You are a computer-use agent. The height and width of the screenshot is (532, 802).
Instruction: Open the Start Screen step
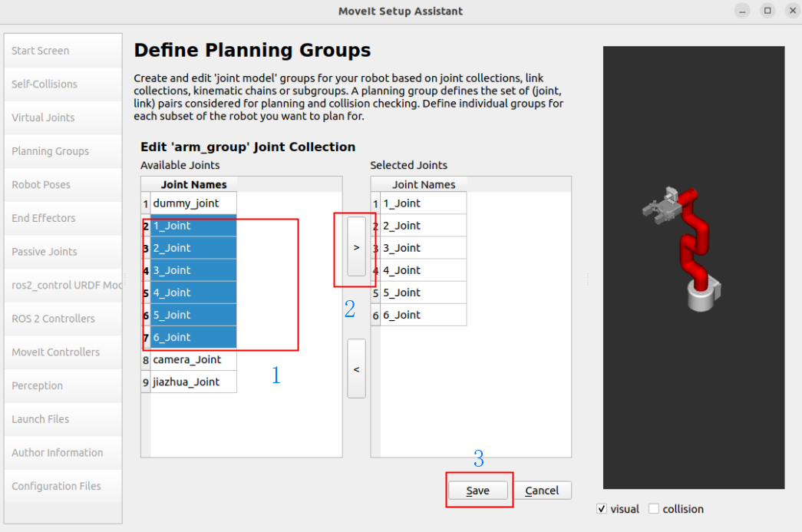[63, 51]
